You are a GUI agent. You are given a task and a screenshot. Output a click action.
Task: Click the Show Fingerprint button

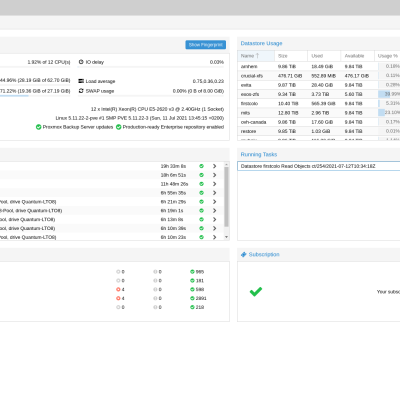pos(205,45)
